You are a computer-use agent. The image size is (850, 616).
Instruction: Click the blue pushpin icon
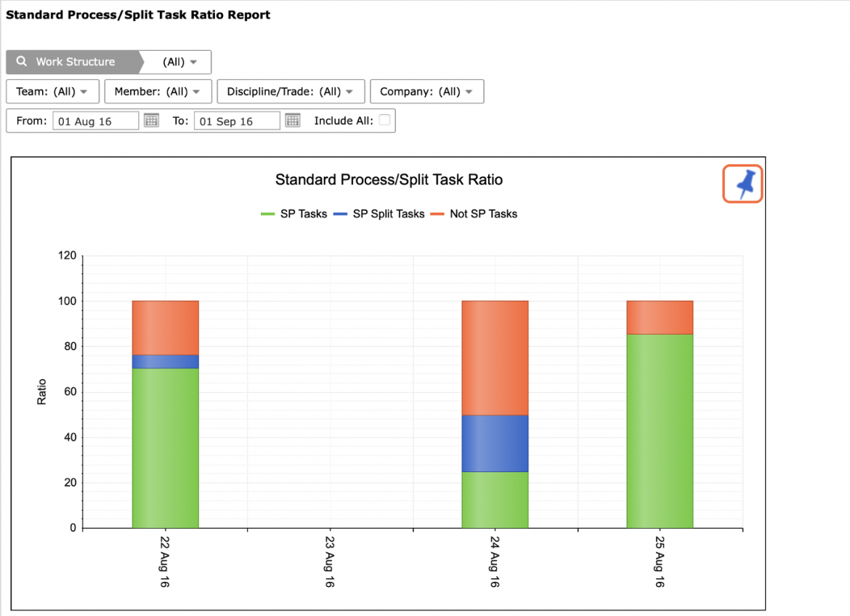742,184
